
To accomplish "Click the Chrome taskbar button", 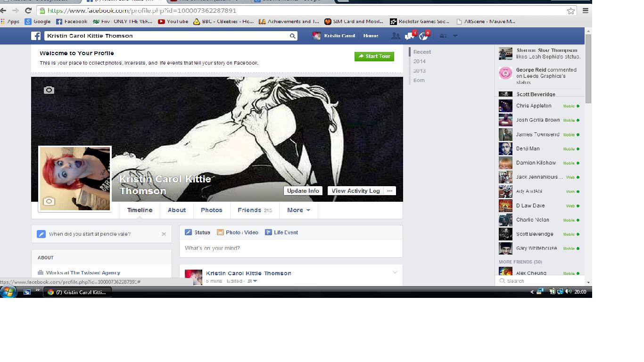I will (78, 292).
